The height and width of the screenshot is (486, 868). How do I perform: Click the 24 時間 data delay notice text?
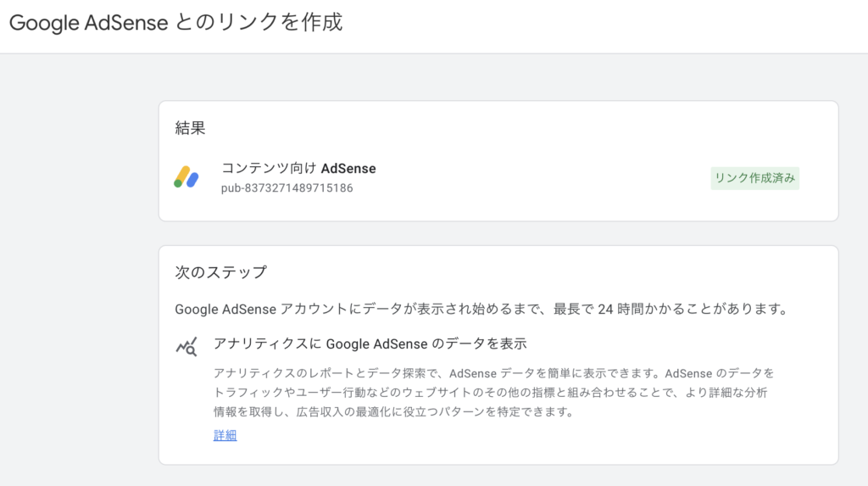481,309
